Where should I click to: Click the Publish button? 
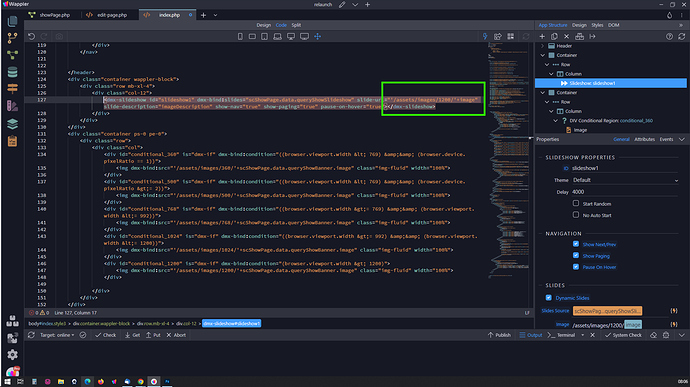[x=499, y=335]
